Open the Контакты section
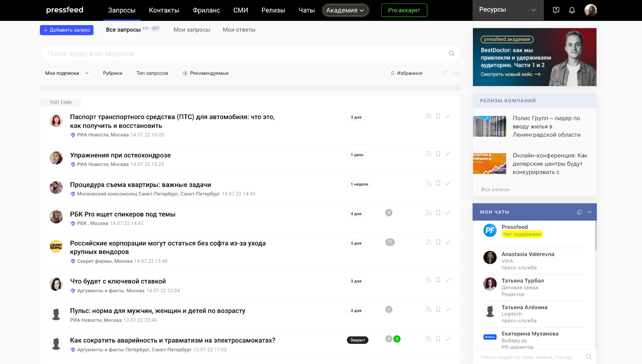Image resolution: width=642 pixels, height=364 pixels. click(x=164, y=10)
